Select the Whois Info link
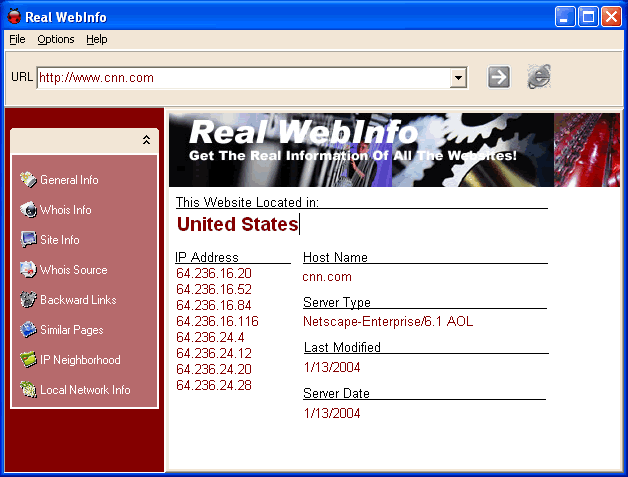The height and width of the screenshot is (477, 628). click(66, 210)
